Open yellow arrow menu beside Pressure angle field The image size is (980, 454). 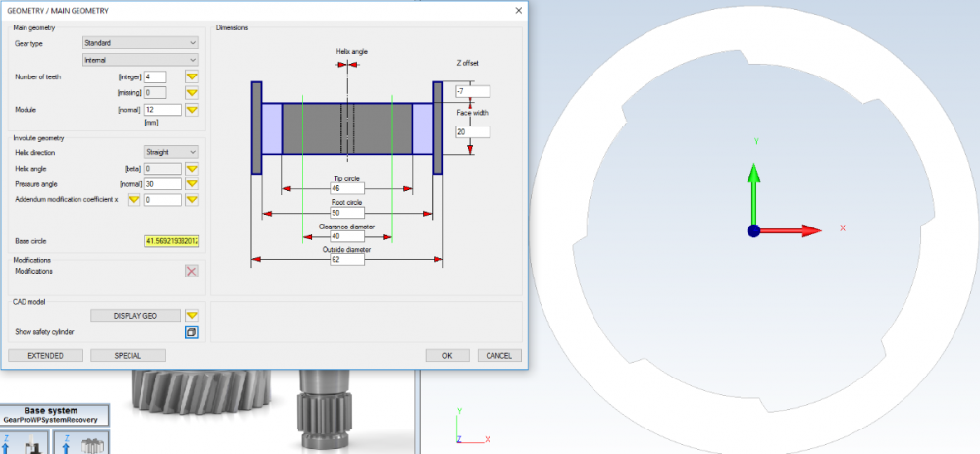192,184
